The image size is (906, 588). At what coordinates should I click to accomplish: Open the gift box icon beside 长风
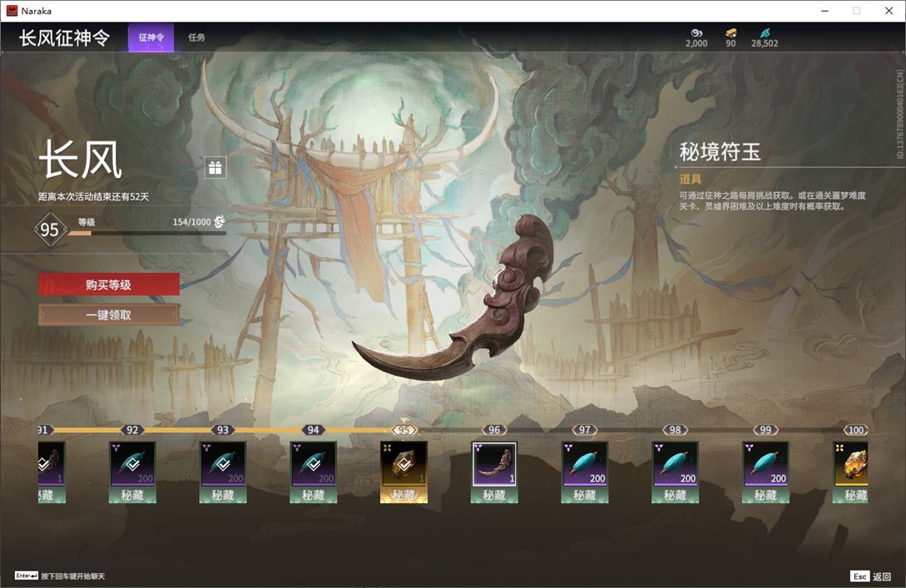point(215,167)
